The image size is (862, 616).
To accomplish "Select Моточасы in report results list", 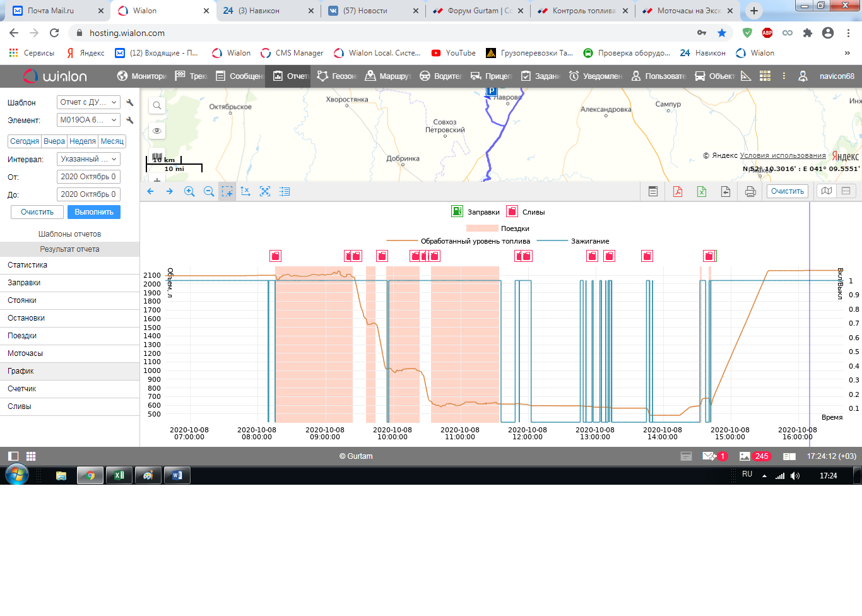I will coord(25,353).
